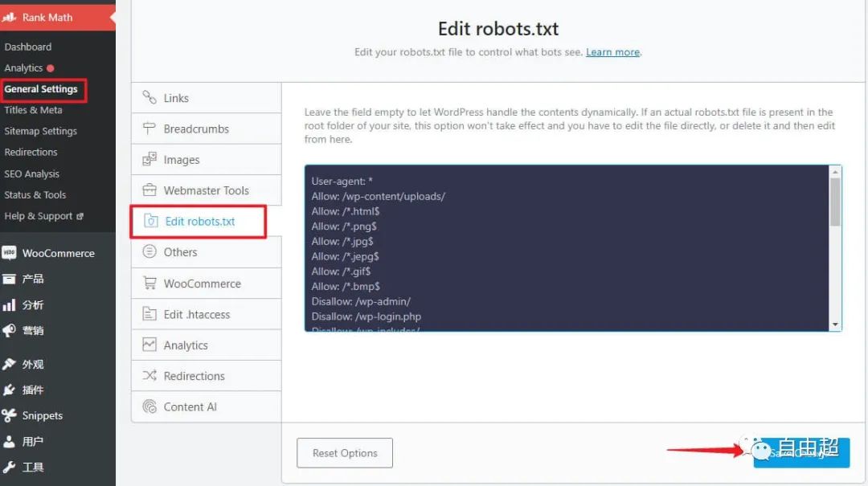
Task: Click the blue Save Changes button
Action: (801, 453)
